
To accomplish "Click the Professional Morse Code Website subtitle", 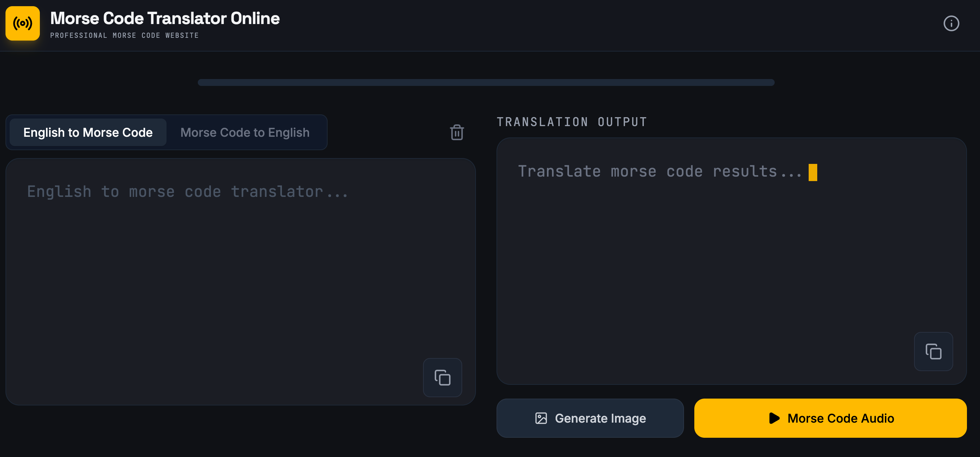I will pyautogui.click(x=124, y=35).
